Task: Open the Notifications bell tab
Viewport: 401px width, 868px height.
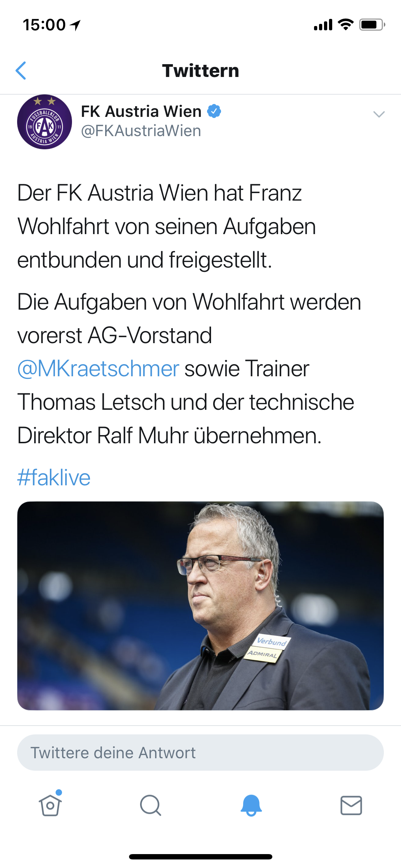Action: tap(251, 805)
